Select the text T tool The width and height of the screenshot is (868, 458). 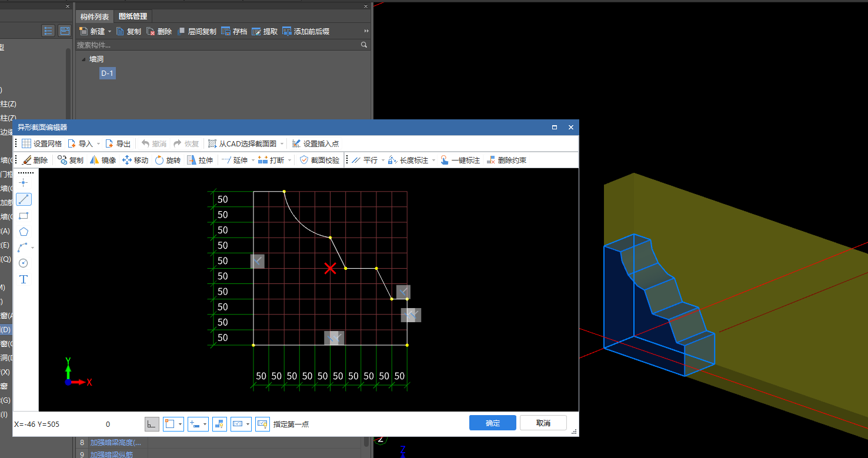pyautogui.click(x=24, y=279)
